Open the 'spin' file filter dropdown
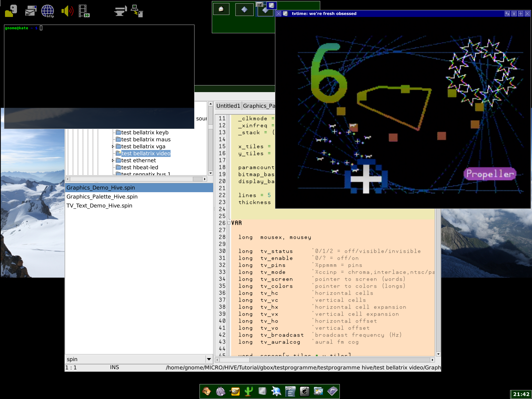The width and height of the screenshot is (532, 399). tap(209, 359)
